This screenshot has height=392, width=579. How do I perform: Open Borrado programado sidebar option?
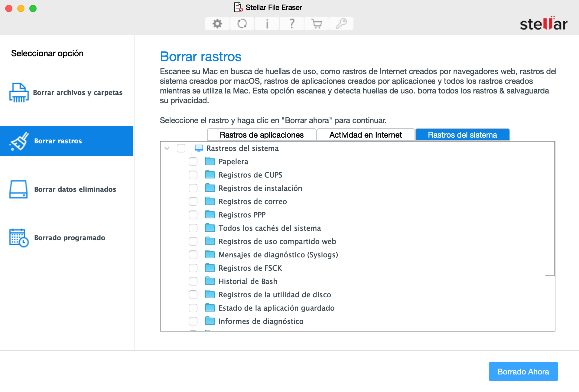(67, 238)
